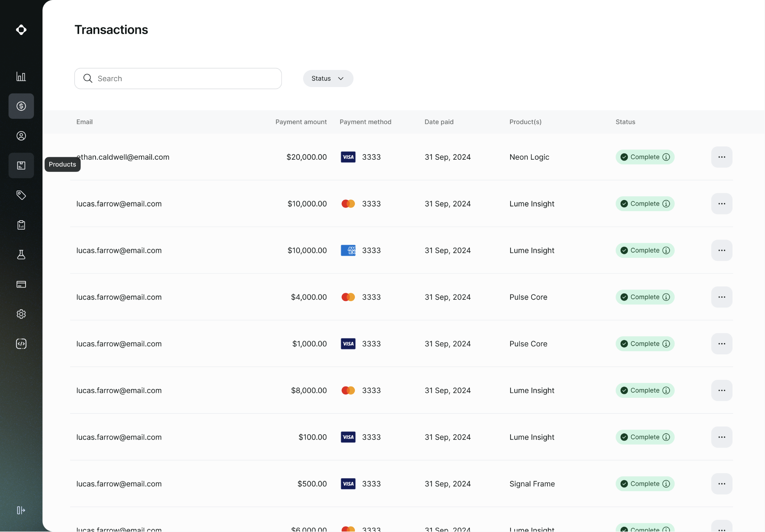This screenshot has height=532, width=765.
Task: Click the Signal Frame product cell
Action: coord(532,484)
